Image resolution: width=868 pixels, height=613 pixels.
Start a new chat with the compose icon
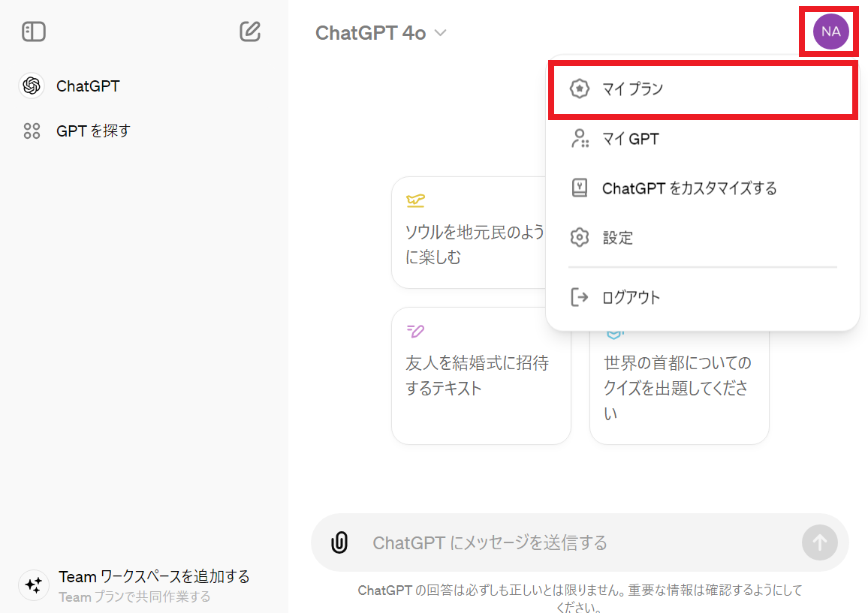click(250, 32)
